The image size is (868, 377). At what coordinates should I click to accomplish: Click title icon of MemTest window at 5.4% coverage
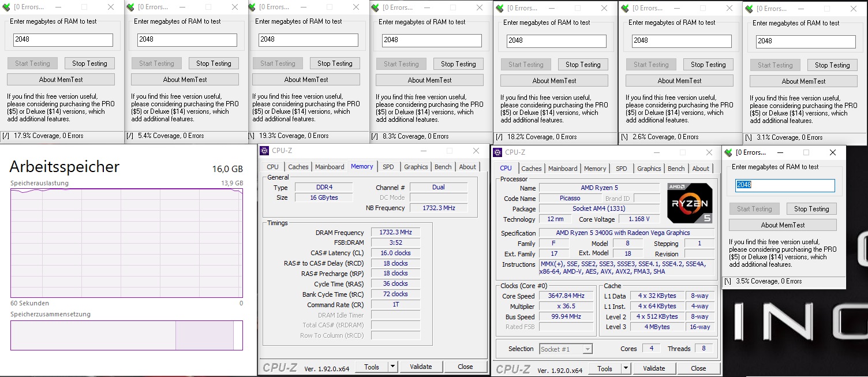coord(130,8)
